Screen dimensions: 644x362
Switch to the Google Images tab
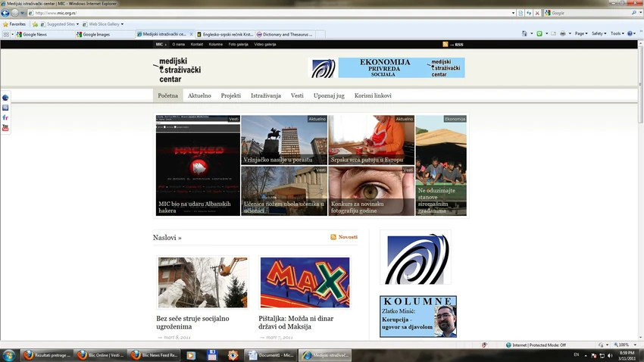96,35
